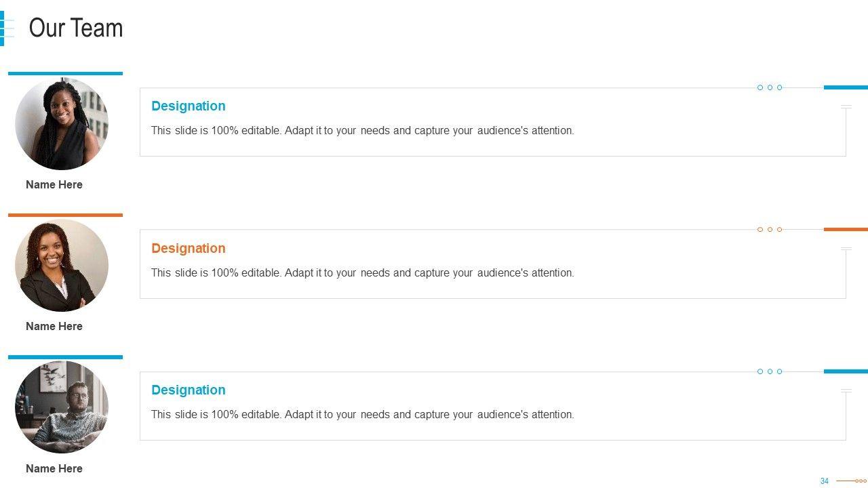Click the blue striped icon beside the title
The width and height of the screenshot is (868, 488).
click(x=7, y=28)
